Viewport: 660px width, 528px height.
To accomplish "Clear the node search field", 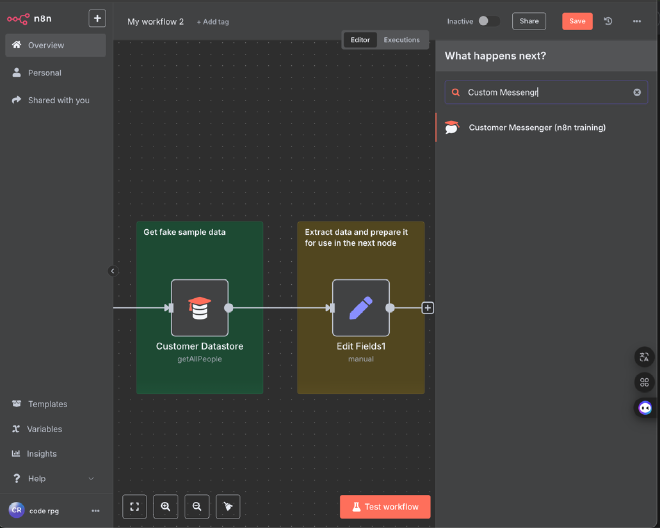I will point(637,92).
